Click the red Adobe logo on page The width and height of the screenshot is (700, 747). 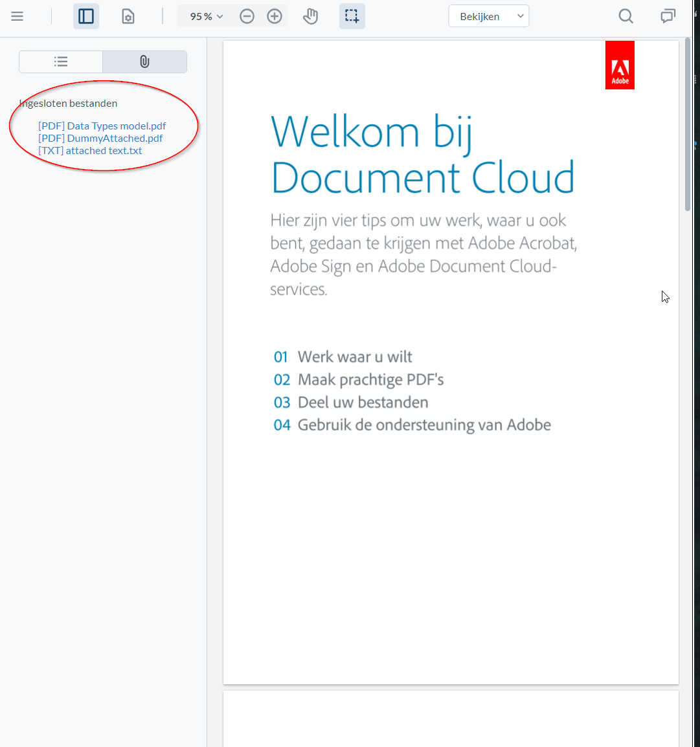coord(620,65)
